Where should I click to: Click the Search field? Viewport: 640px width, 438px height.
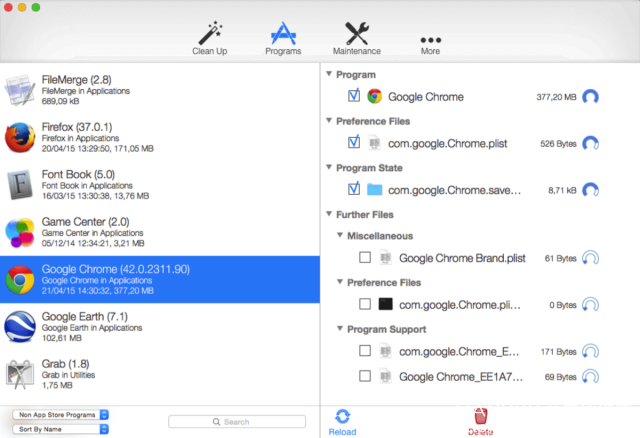click(237, 422)
